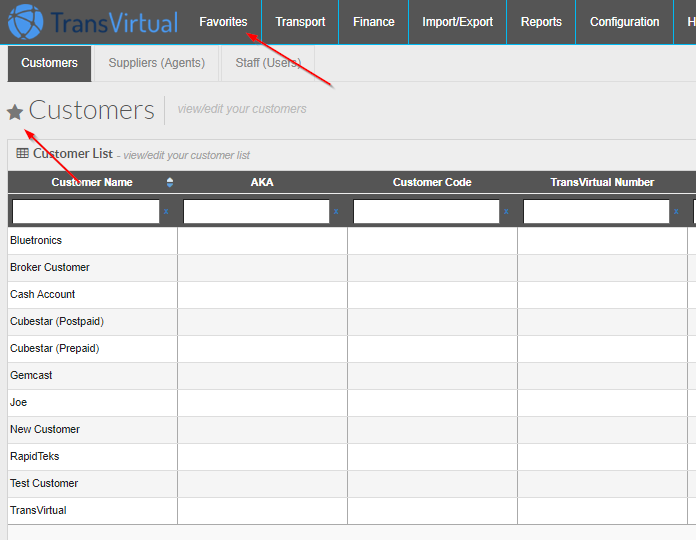696x540 pixels.
Task: Click the AKA column header
Action: (262, 182)
